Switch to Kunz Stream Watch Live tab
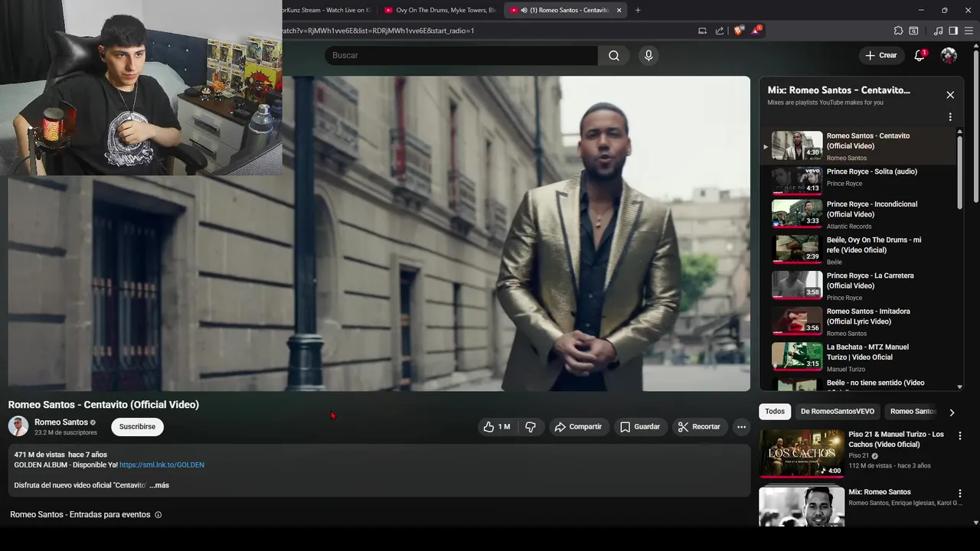Viewport: 980px width, 551px height. pos(327,10)
